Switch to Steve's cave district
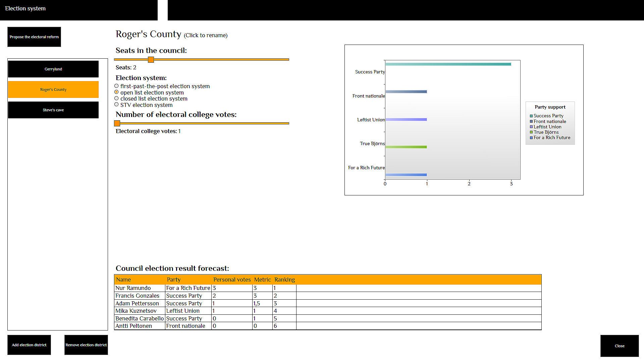The height and width of the screenshot is (362, 644). click(x=53, y=110)
